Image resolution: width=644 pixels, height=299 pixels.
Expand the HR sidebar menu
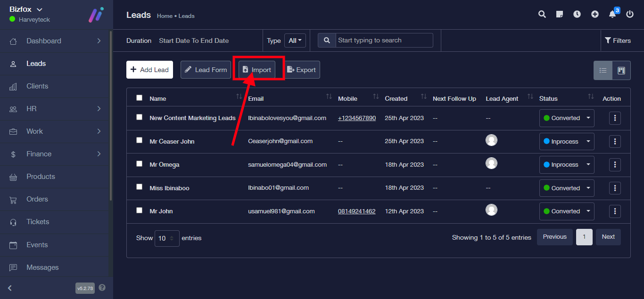(x=56, y=109)
